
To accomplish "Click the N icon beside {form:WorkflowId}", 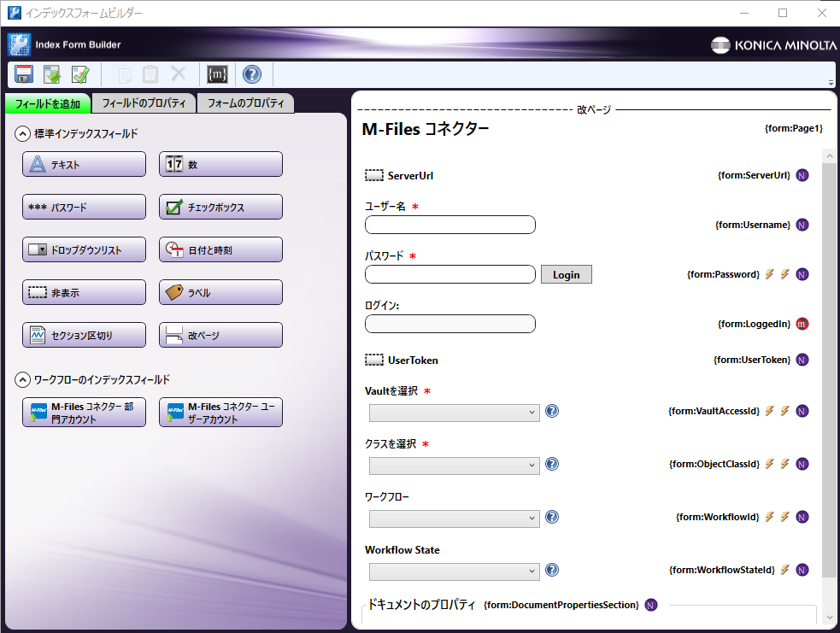I will pyautogui.click(x=802, y=518).
